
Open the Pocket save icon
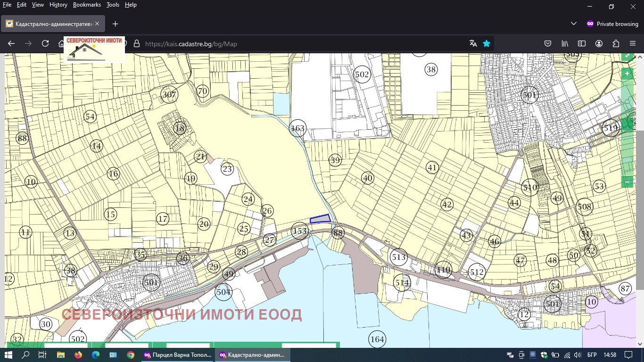548,43
